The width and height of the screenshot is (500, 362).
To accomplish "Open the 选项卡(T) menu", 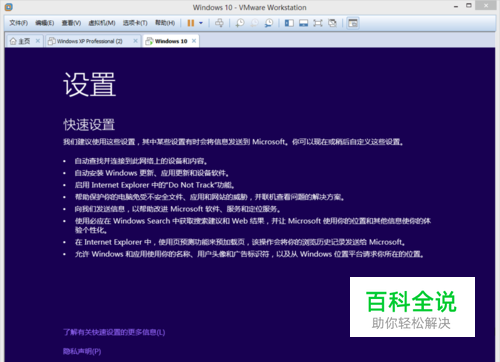I will pos(135,23).
